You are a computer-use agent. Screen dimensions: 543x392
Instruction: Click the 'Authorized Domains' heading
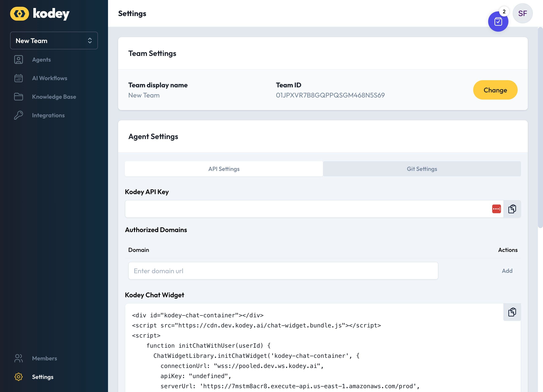point(156,230)
